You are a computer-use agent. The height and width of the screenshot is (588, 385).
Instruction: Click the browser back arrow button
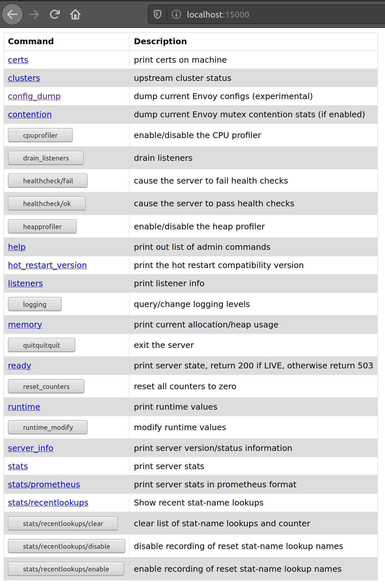pyautogui.click(x=12, y=14)
